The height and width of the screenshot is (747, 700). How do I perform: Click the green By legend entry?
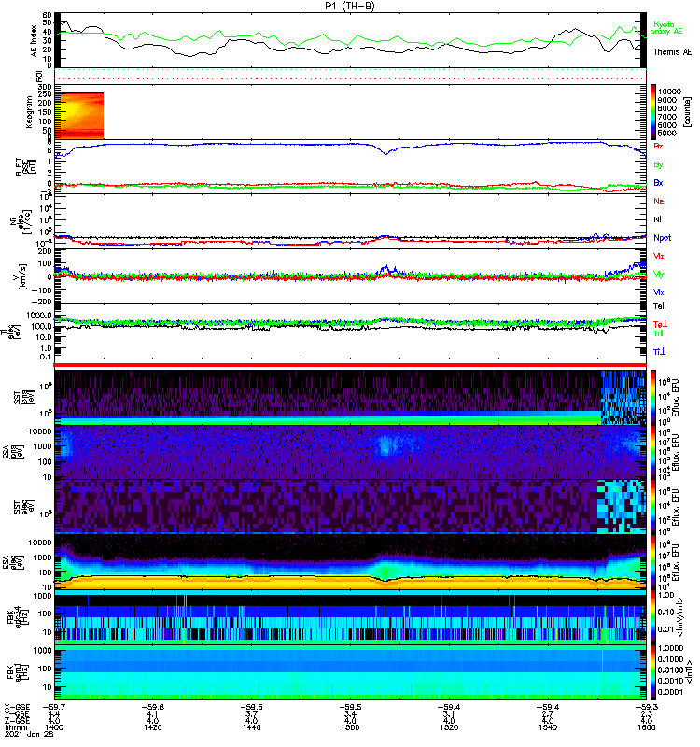[x=658, y=164]
